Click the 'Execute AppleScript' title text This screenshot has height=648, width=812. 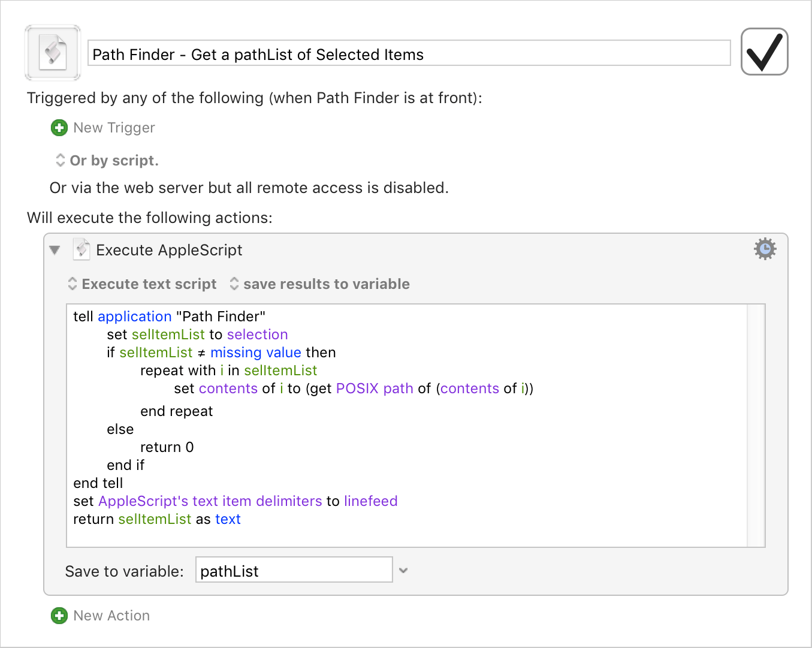coord(169,250)
